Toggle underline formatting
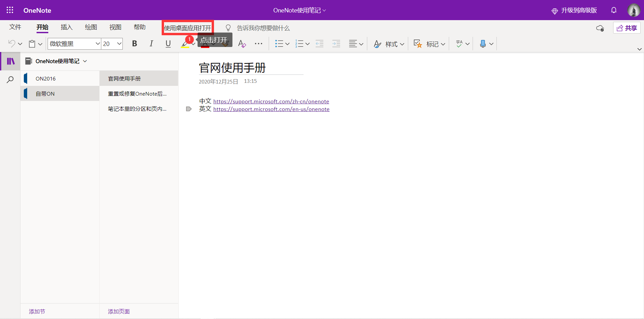This screenshot has height=319, width=644. click(168, 44)
